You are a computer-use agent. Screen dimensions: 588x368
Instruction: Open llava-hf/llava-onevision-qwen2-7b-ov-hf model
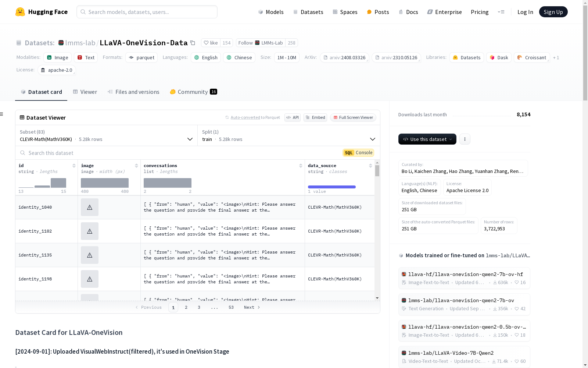[464, 278]
